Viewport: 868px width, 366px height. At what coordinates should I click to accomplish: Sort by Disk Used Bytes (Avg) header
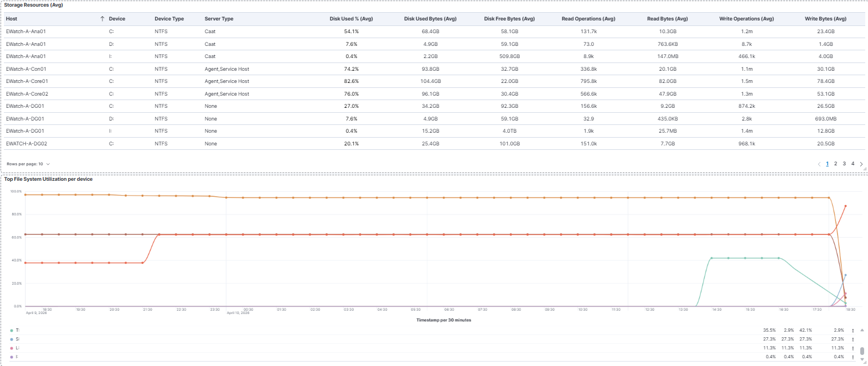(x=430, y=19)
